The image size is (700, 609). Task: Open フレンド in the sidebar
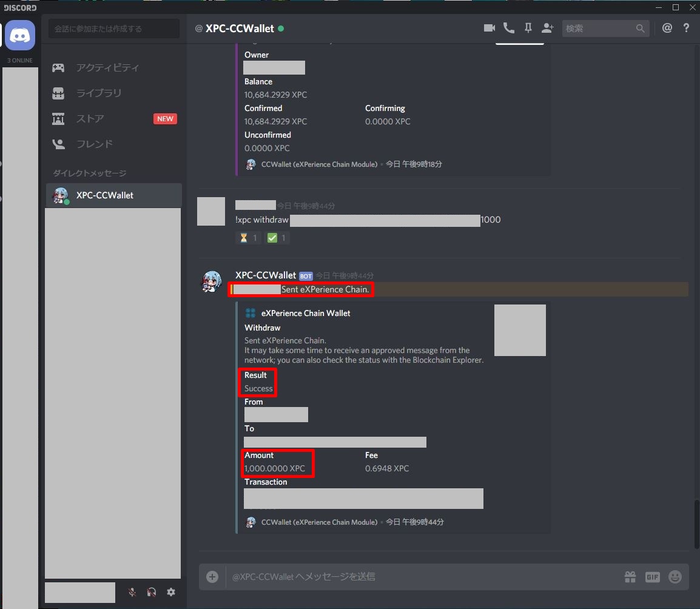click(113, 144)
